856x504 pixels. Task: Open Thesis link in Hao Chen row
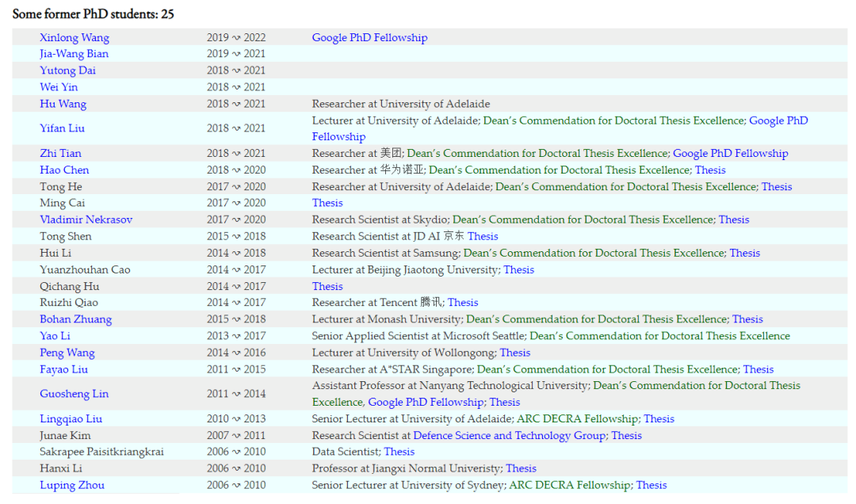710,170
